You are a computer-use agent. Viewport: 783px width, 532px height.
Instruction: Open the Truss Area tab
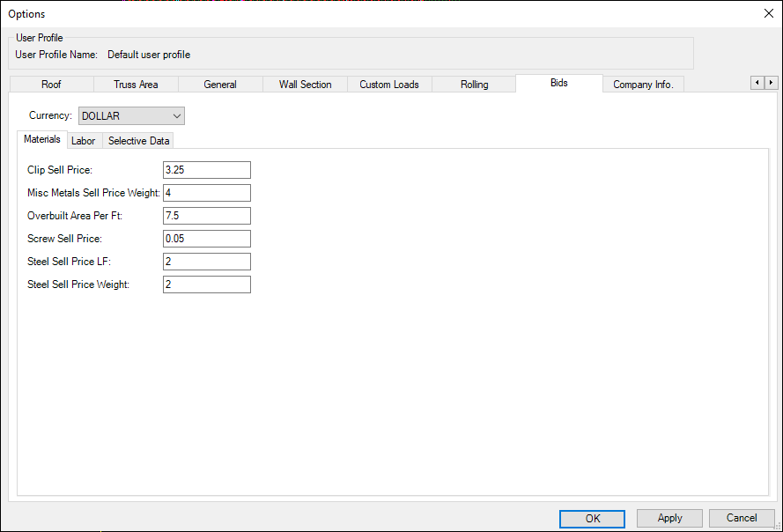(x=136, y=85)
